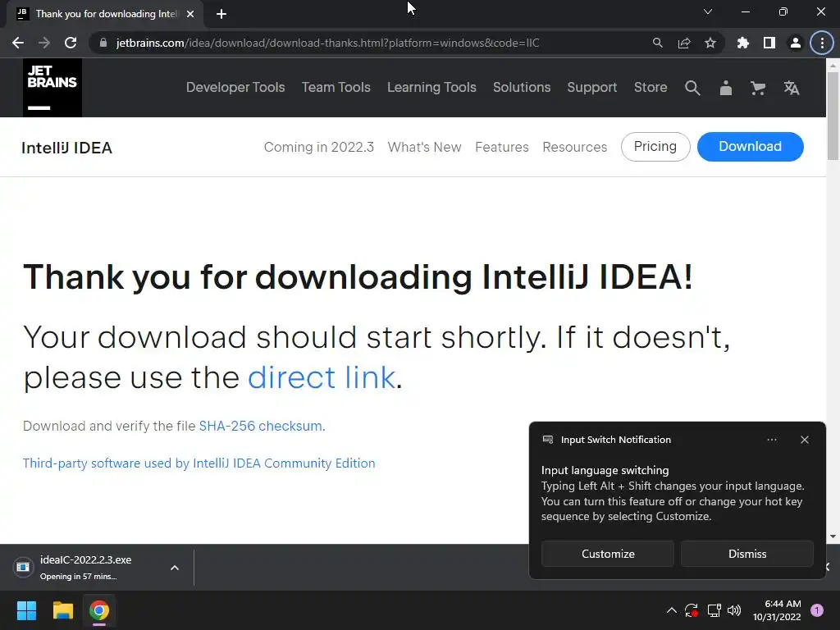Open the tab search dropdown arrow
Viewport: 840px width, 630px height.
coord(708,11)
